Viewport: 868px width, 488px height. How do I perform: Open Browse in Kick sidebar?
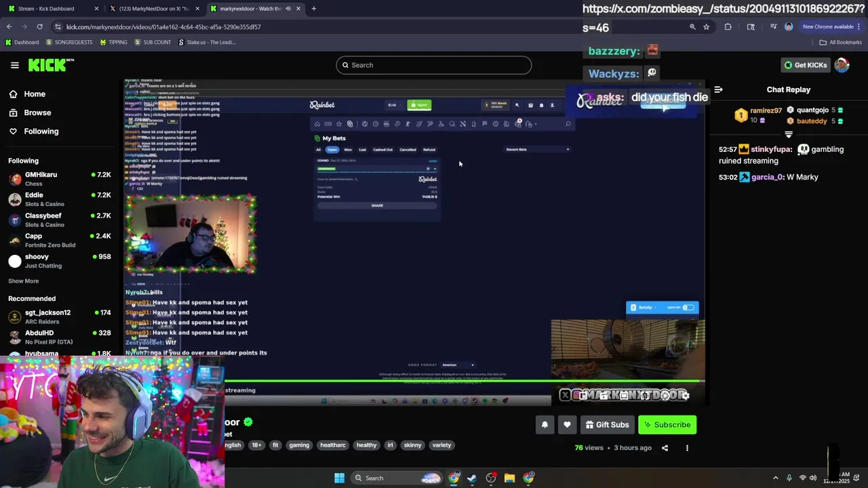(37, 113)
